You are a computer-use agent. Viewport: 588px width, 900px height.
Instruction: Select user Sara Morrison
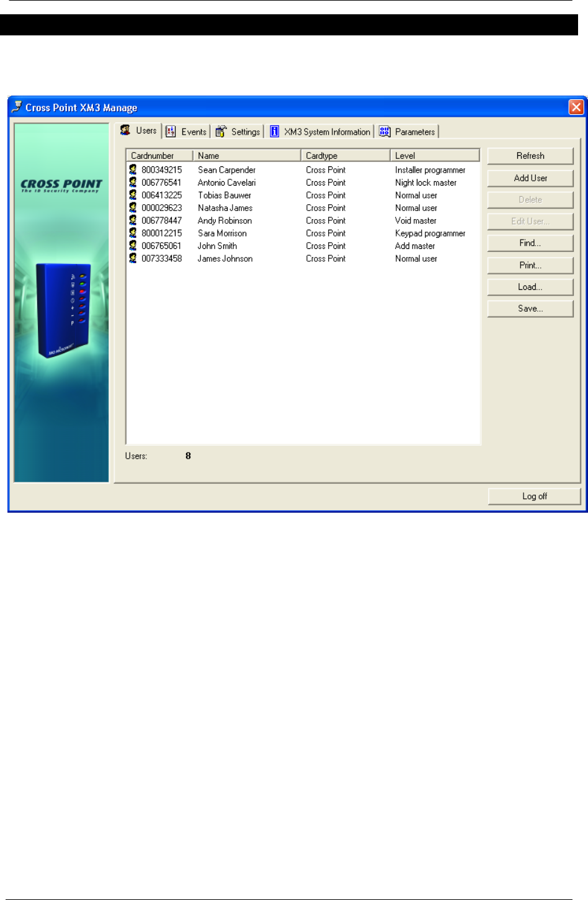pos(222,233)
